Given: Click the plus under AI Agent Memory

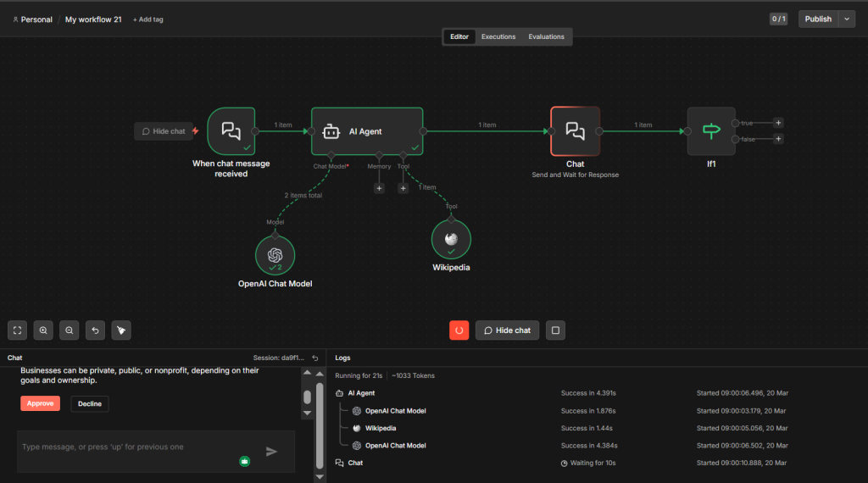Looking at the screenshot, I should pyautogui.click(x=379, y=188).
